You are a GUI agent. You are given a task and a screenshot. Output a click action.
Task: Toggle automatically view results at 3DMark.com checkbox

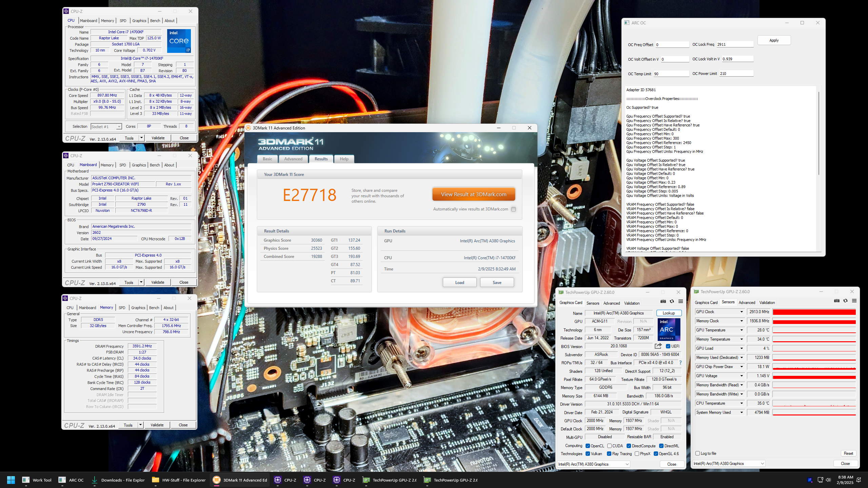tap(514, 209)
